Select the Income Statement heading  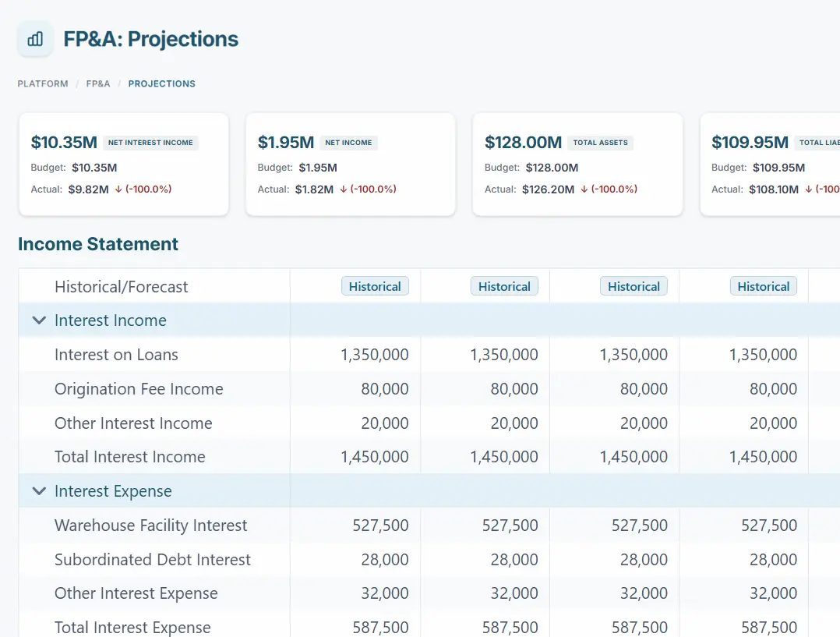click(98, 244)
